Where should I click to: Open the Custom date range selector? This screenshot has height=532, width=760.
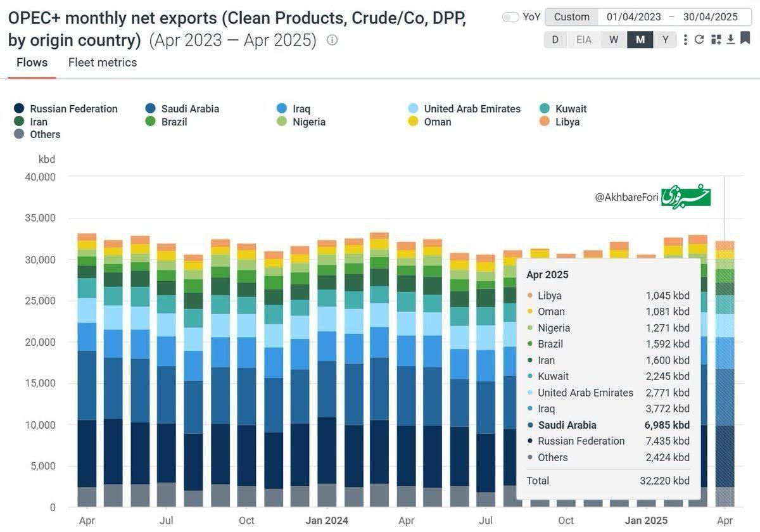(572, 17)
